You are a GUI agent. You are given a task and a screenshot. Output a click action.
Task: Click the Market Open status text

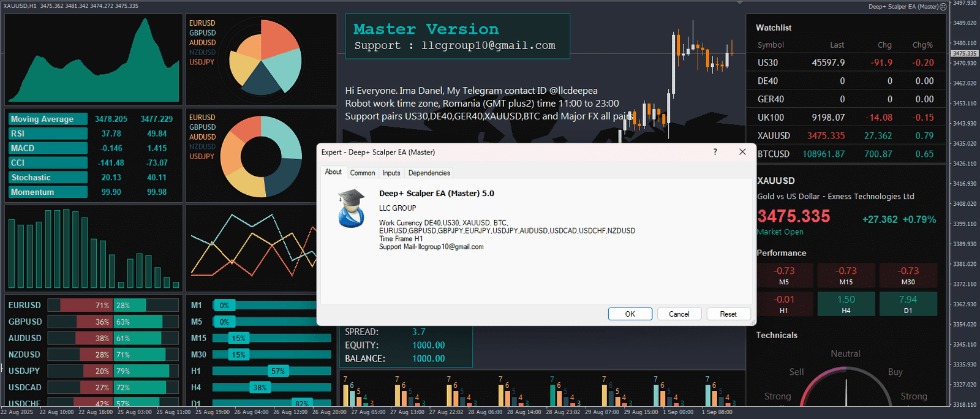(x=780, y=232)
